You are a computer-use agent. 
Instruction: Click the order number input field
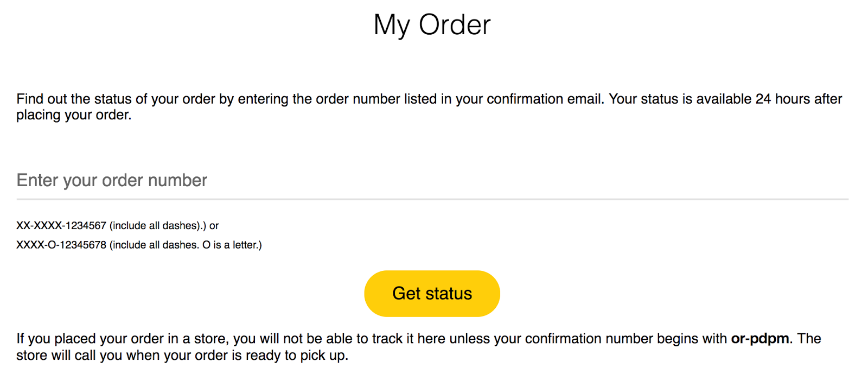tap(432, 180)
